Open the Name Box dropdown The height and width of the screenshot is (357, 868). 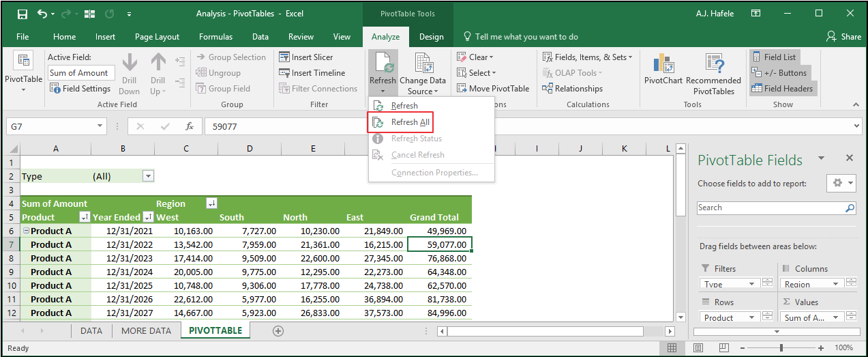point(100,126)
